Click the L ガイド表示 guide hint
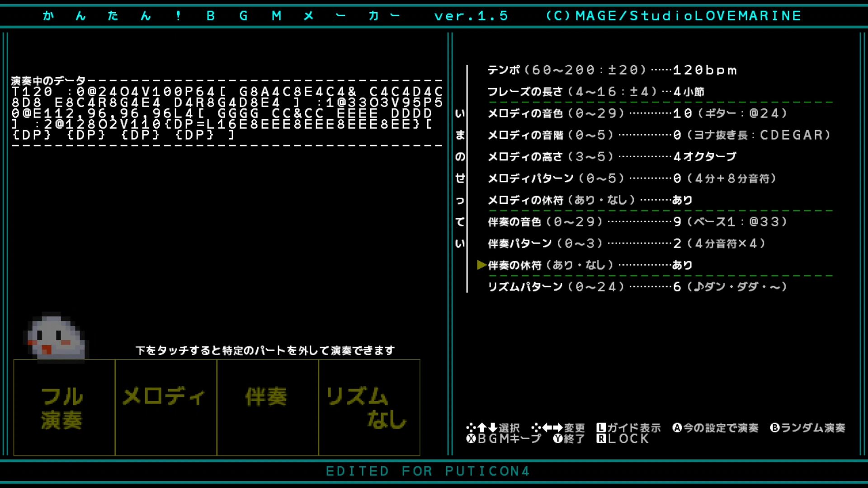This screenshot has height=488, width=868. click(628, 427)
